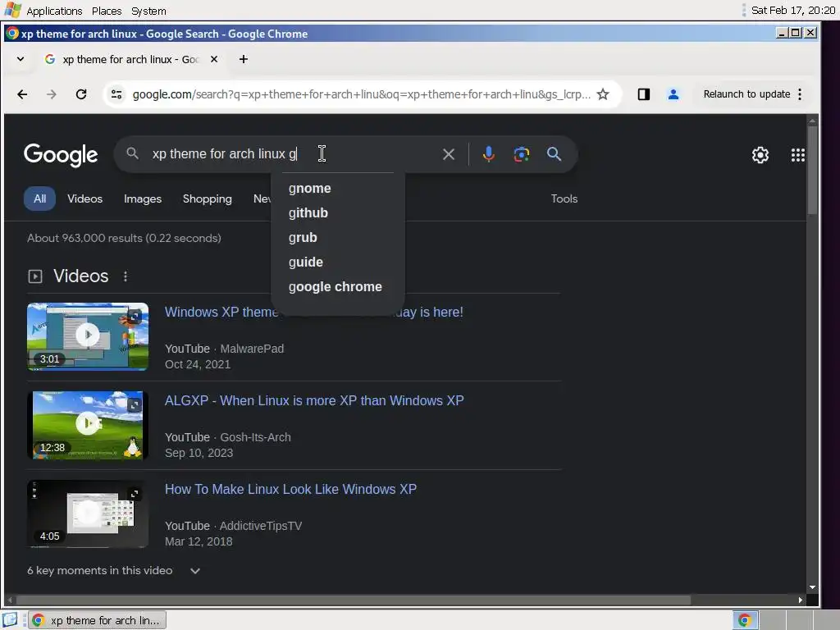840x630 pixels.
Task: Click the Chrome address bar URL
Action: pos(361,94)
